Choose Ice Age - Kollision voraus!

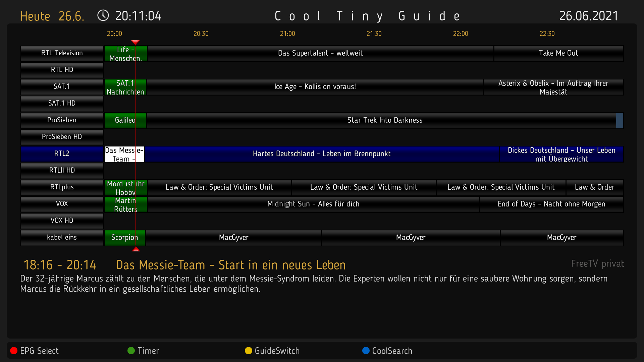315,87
